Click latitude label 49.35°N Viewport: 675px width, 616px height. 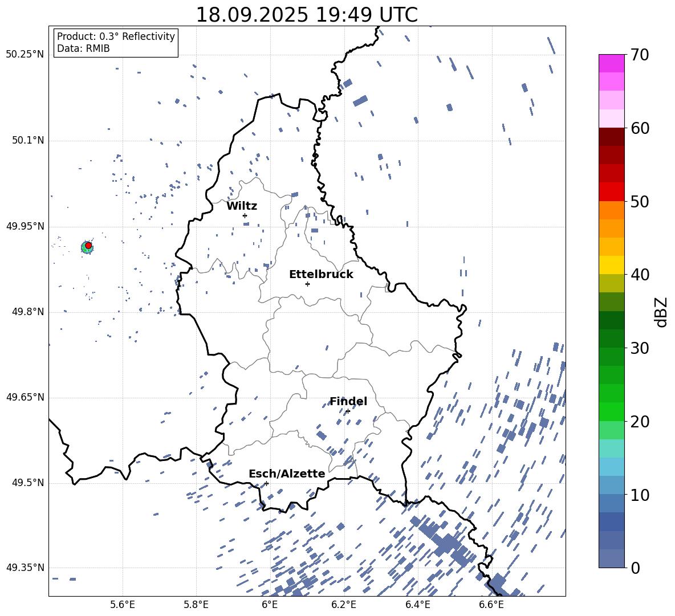pos(25,568)
